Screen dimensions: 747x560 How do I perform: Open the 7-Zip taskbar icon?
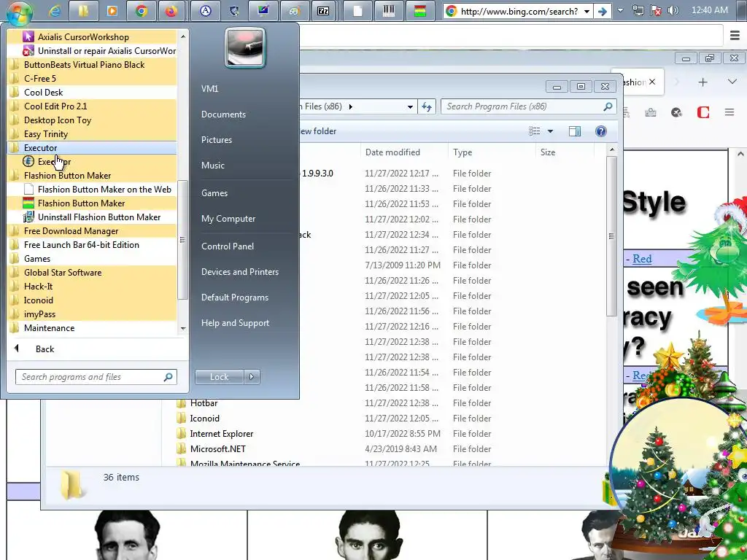(x=323, y=10)
